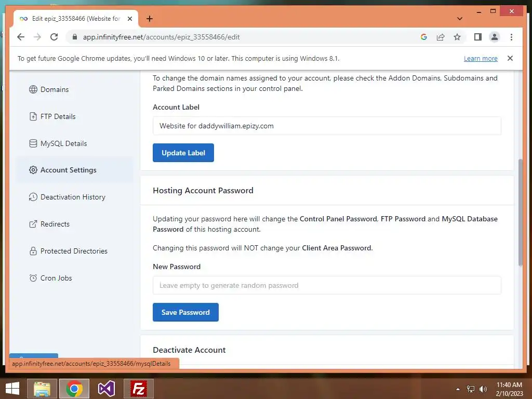The image size is (532, 399).
Task: Open the Chrome profile avatar
Action: pyautogui.click(x=495, y=37)
